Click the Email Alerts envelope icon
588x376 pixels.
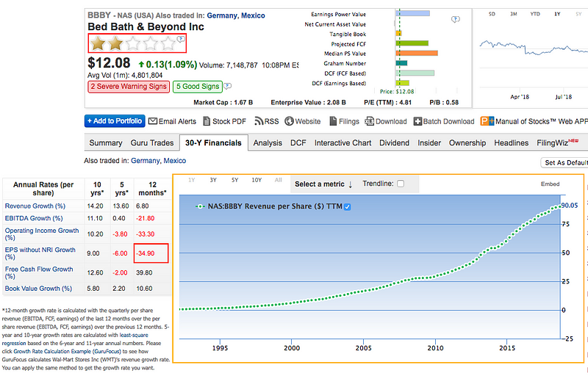[x=153, y=121]
